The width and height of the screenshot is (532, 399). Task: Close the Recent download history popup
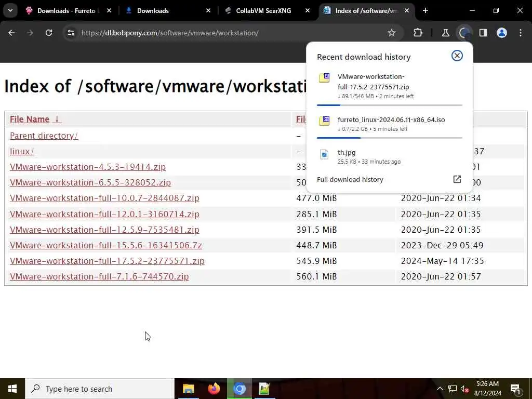pos(457,56)
